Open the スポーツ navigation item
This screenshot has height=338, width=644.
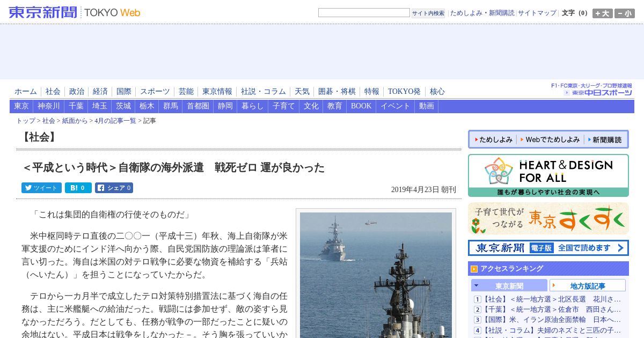[x=155, y=92]
